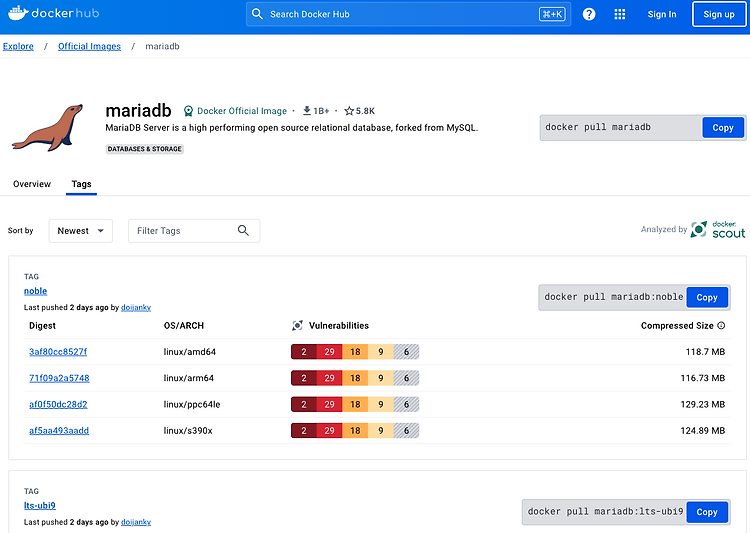This screenshot has width=750, height=533.
Task: Click medium count 18 in linux/ppc64le row
Action: point(355,404)
